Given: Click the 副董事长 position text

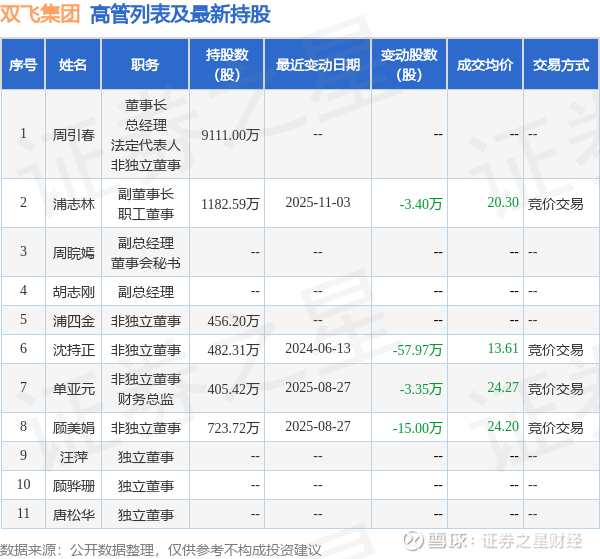Looking at the screenshot, I should point(145,194).
